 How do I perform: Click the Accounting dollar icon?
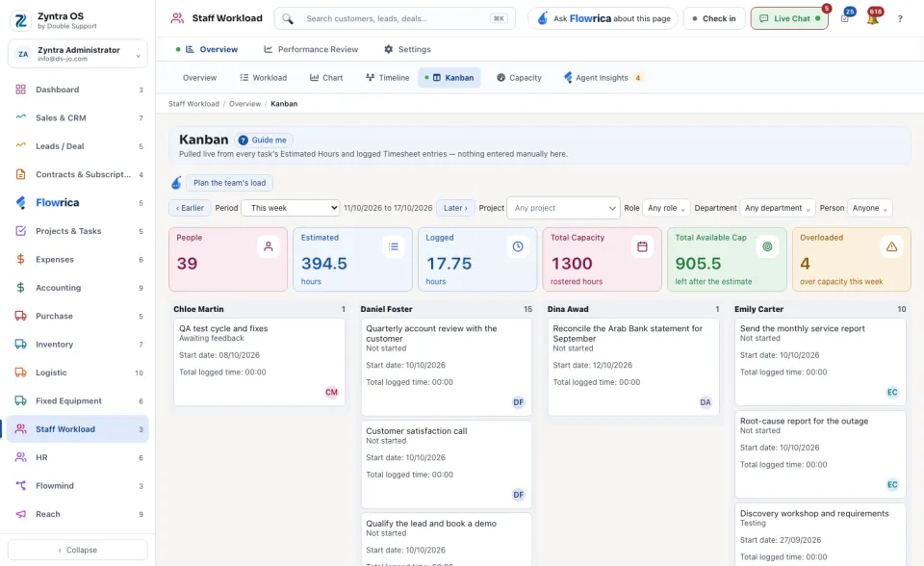[20, 287]
